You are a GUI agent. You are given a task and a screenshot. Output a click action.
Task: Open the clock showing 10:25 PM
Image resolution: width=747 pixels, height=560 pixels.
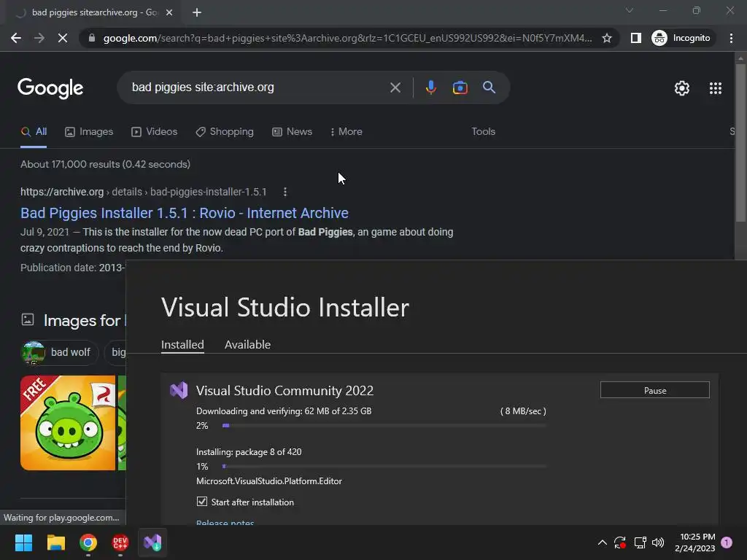[x=695, y=542]
